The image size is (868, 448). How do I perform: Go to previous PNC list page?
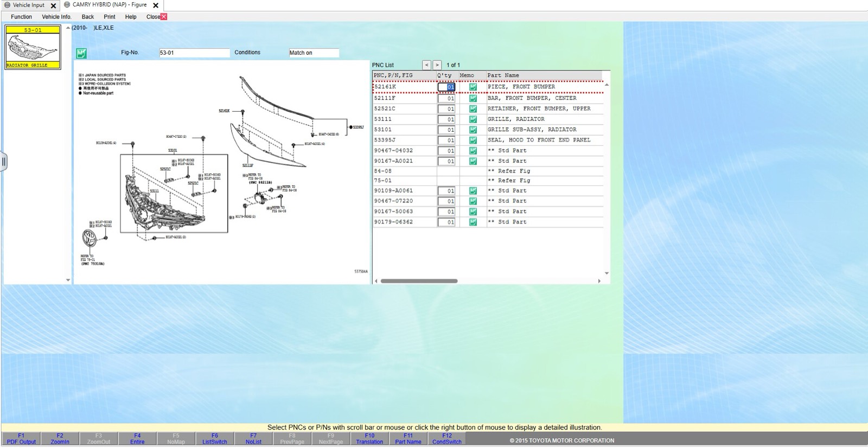[427, 65]
